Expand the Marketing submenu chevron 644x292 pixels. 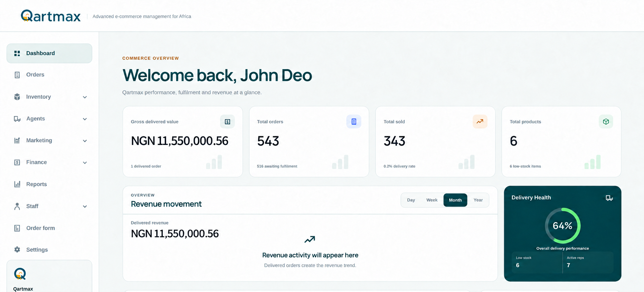point(85,141)
